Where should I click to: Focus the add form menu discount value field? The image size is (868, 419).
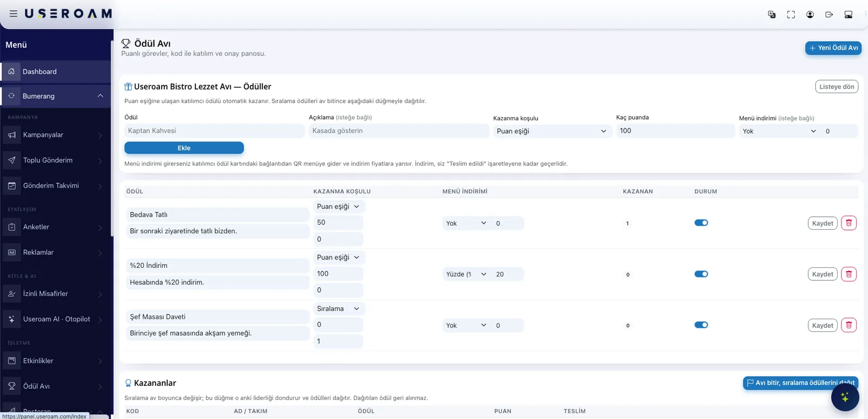pos(840,131)
